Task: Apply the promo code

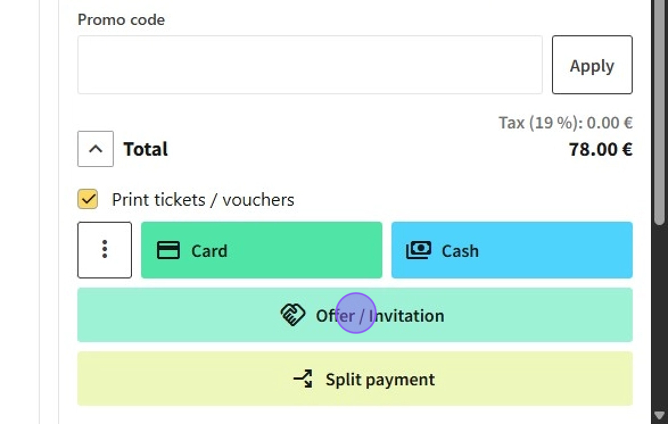Action: [591, 65]
